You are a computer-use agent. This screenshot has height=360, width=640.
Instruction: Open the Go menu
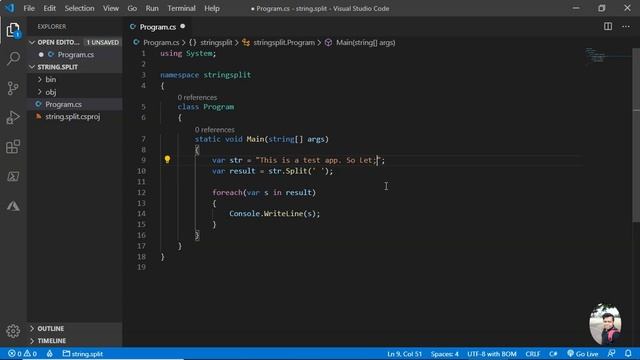point(132,8)
